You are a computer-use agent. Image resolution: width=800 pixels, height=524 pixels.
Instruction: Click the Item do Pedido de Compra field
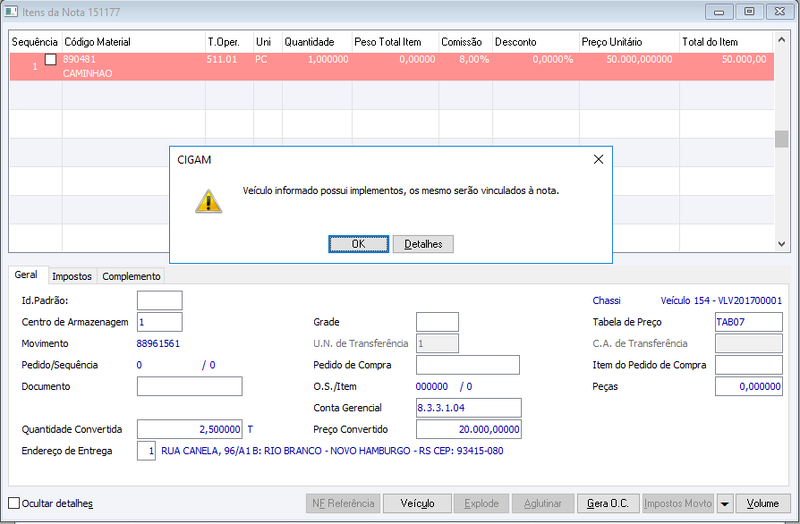click(748, 365)
